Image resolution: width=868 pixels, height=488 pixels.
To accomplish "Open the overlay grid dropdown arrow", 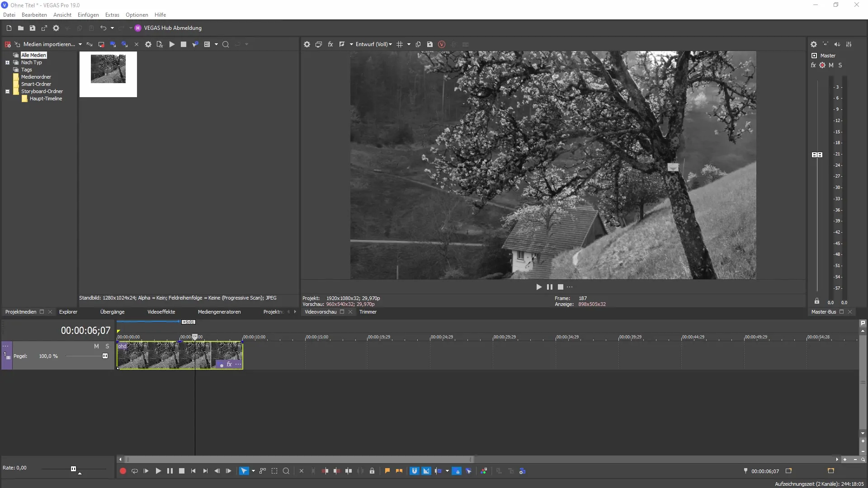I will (x=409, y=44).
